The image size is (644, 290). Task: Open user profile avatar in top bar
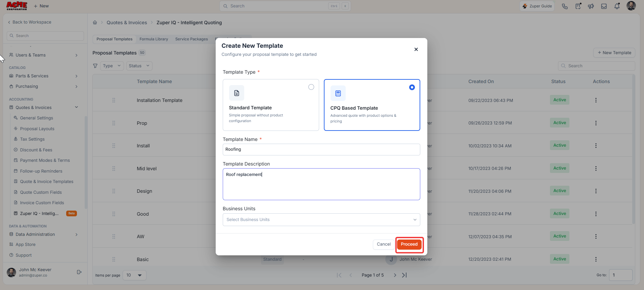click(x=631, y=6)
